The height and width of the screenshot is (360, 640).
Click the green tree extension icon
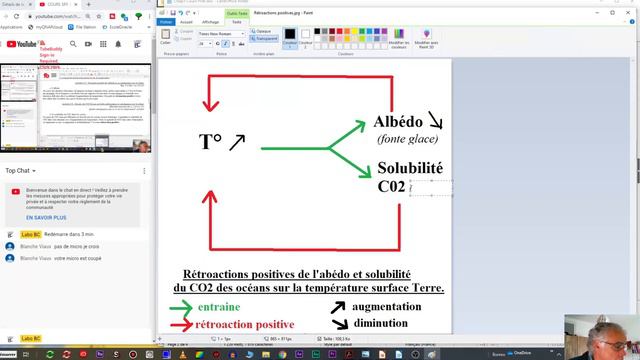tap(138, 16)
